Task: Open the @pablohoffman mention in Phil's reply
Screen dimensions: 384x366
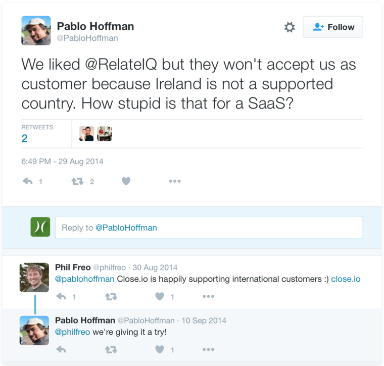Action: point(85,279)
